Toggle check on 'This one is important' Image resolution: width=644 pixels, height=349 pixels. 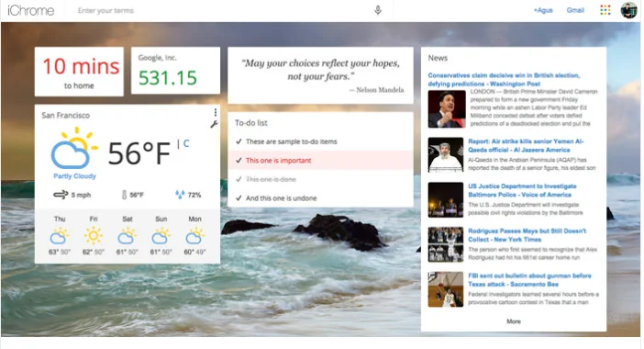(239, 161)
